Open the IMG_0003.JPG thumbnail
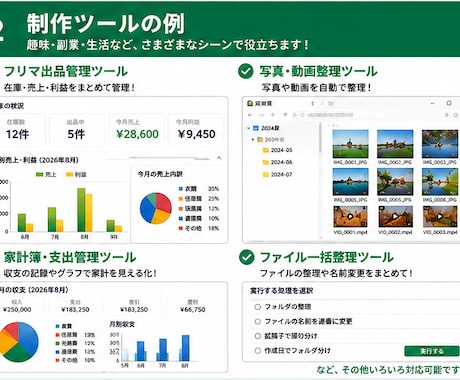The height and width of the screenshot is (380, 460). tap(440, 144)
